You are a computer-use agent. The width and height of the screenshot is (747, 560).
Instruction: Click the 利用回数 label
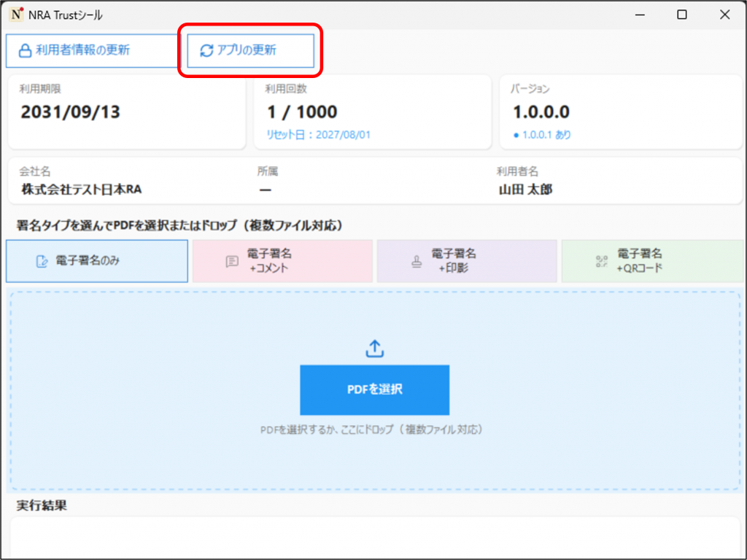point(286,88)
